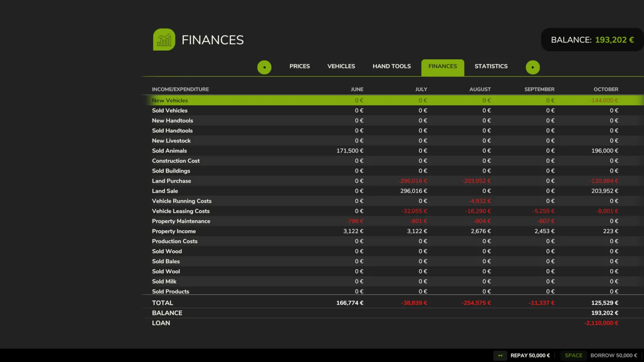Click the August total -254,575 €
This screenshot has width=644, height=362.
click(476, 303)
